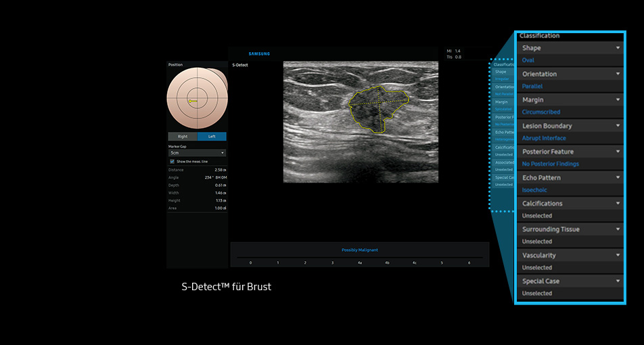Select BI-RADS score 6 on scale
The image size is (644, 345).
tap(469, 262)
